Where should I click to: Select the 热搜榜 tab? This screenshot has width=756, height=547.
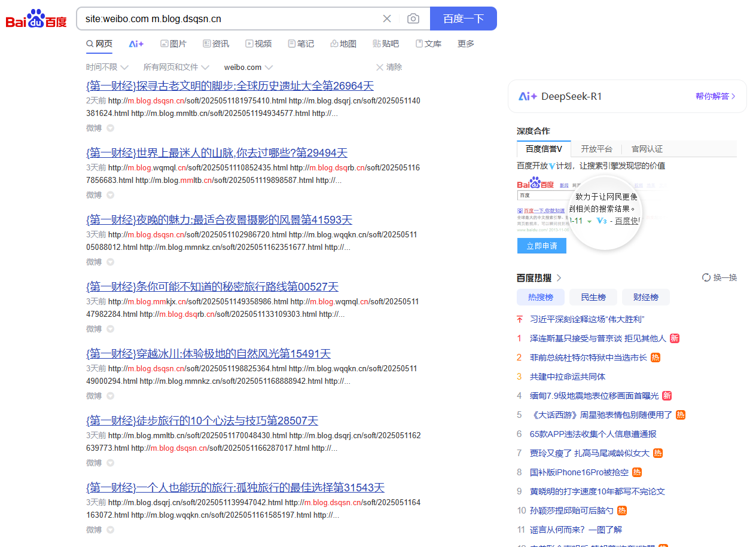coord(540,297)
